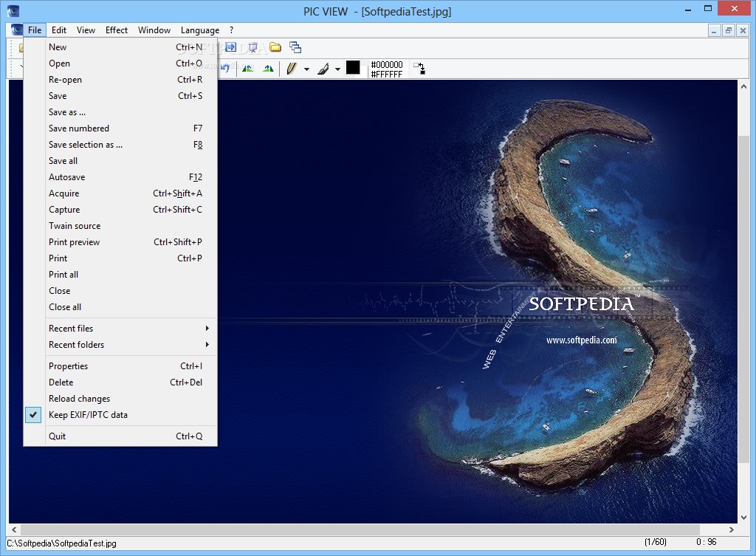Minimize the inner document window
Image resolution: width=756 pixels, height=556 pixels.
714,30
